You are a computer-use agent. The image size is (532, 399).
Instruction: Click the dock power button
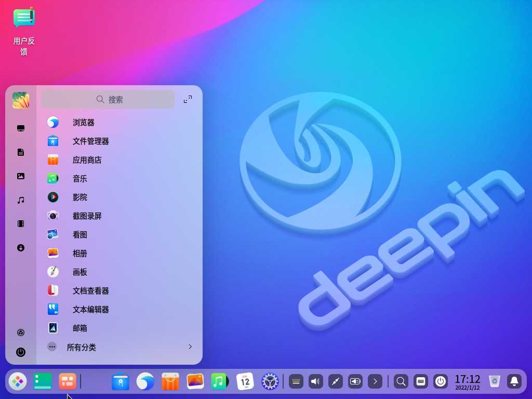pyautogui.click(x=441, y=382)
